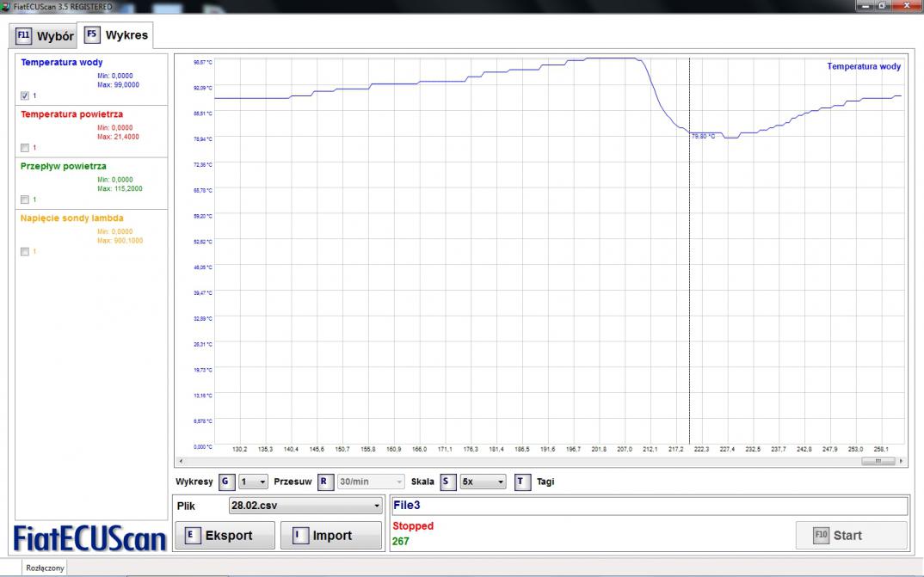
Task: Click the Import button
Action: pyautogui.click(x=331, y=535)
